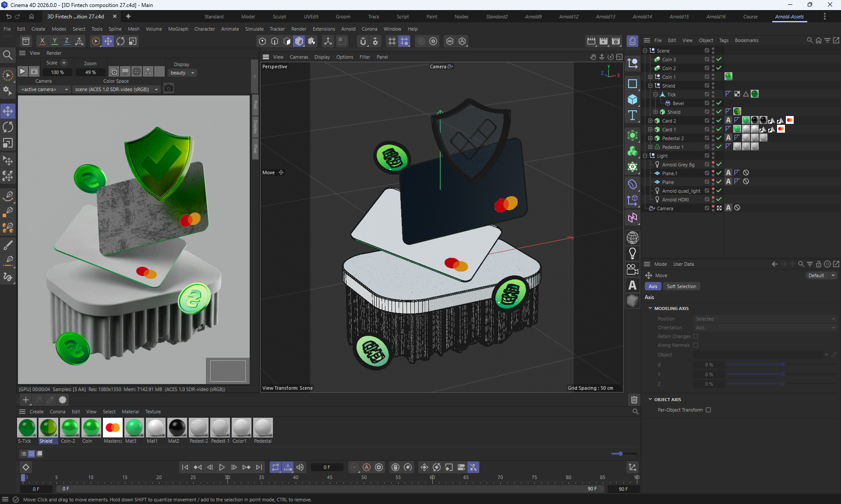
Task: Enable Retain Changes checkbox
Action: [696, 336]
